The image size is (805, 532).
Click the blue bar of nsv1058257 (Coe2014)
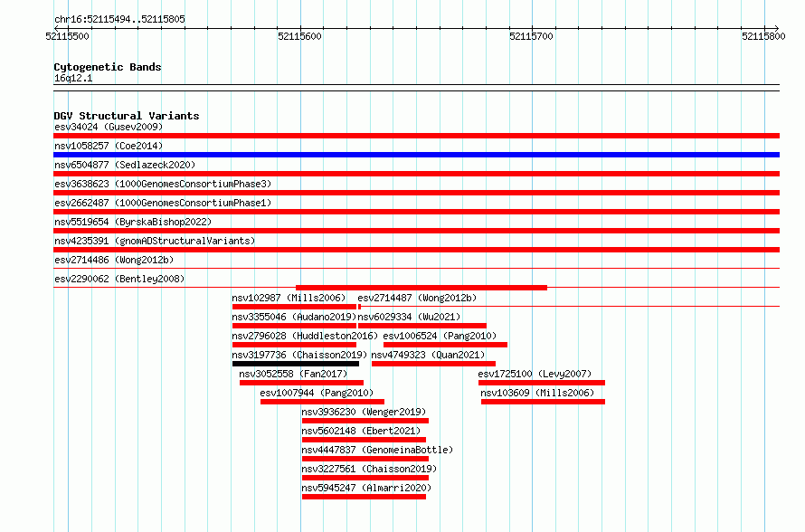coord(416,155)
